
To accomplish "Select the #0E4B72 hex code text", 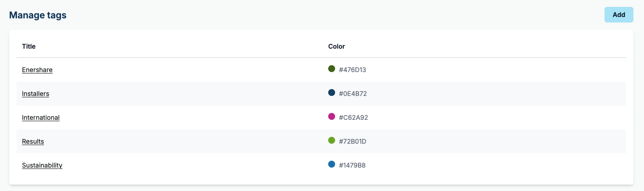I will tap(353, 94).
